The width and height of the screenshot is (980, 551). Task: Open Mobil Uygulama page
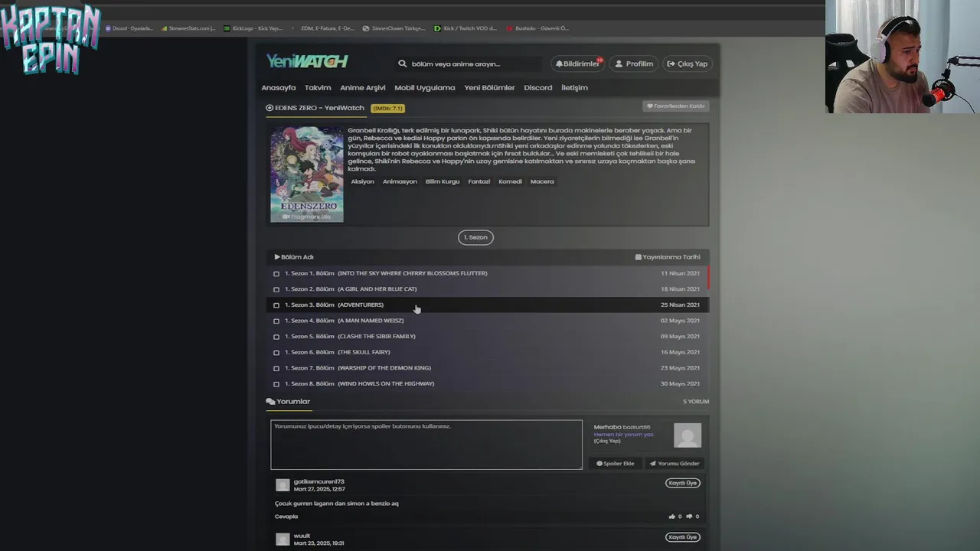point(424,87)
